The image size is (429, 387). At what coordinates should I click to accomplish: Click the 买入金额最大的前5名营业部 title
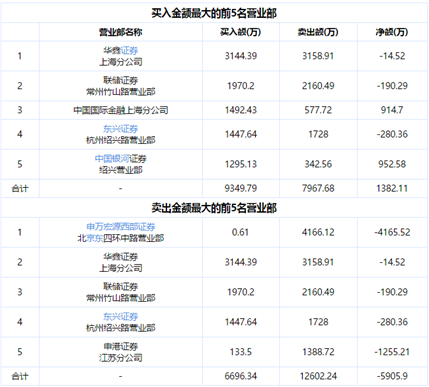tap(214, 13)
